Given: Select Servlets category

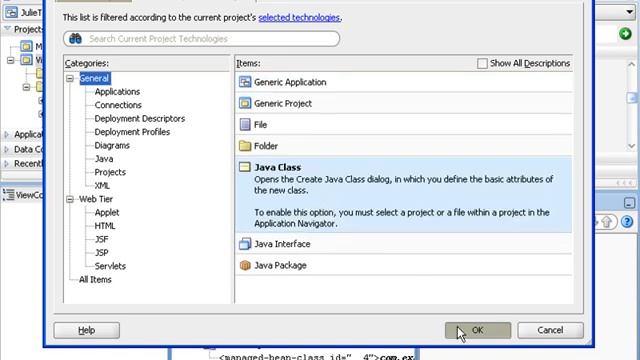Looking at the screenshot, I should [x=110, y=266].
